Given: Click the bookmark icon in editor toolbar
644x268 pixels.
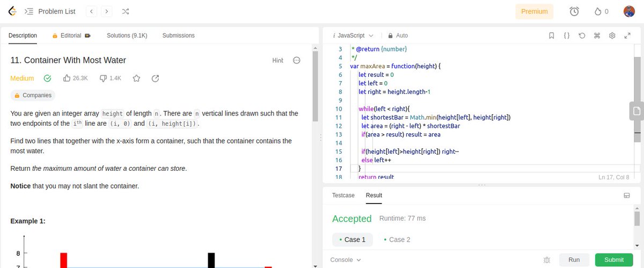Looking at the screenshot, I should [x=551, y=35].
